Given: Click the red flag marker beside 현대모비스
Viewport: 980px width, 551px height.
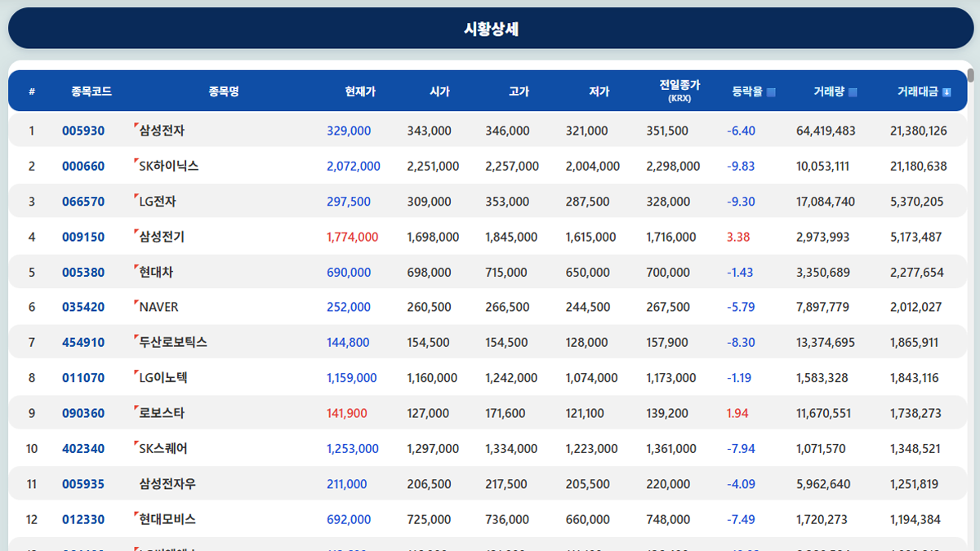Looking at the screenshot, I should coord(136,513).
